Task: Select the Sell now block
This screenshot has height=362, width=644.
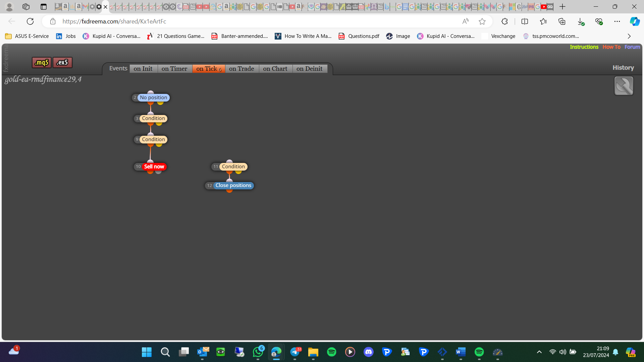Action: pyautogui.click(x=154, y=167)
